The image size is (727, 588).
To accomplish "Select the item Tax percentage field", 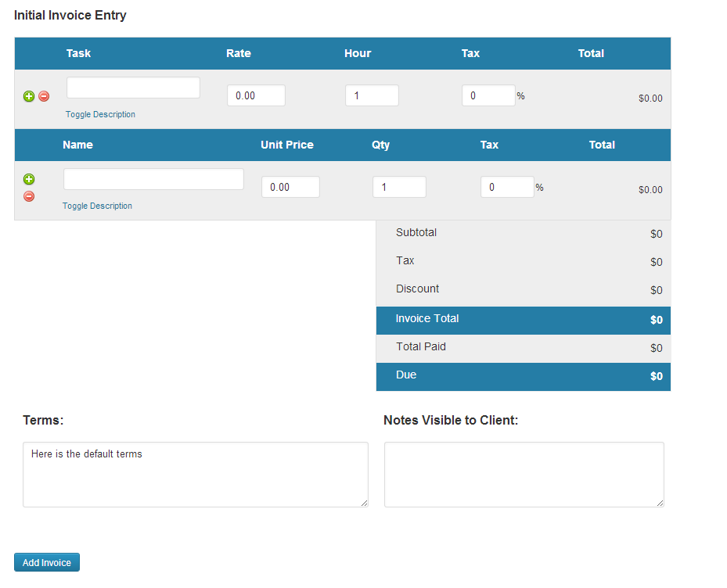I will (506, 186).
